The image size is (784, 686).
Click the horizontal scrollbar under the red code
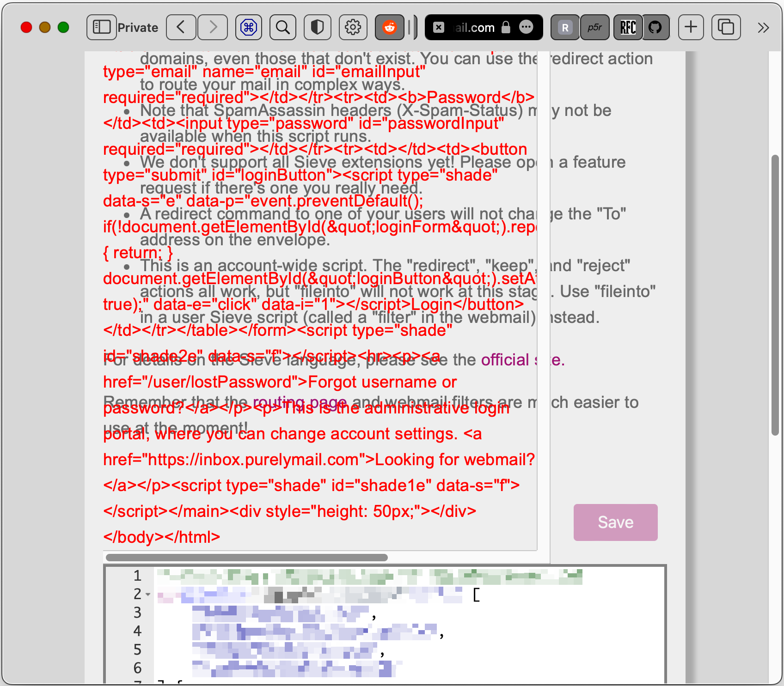coord(247,558)
